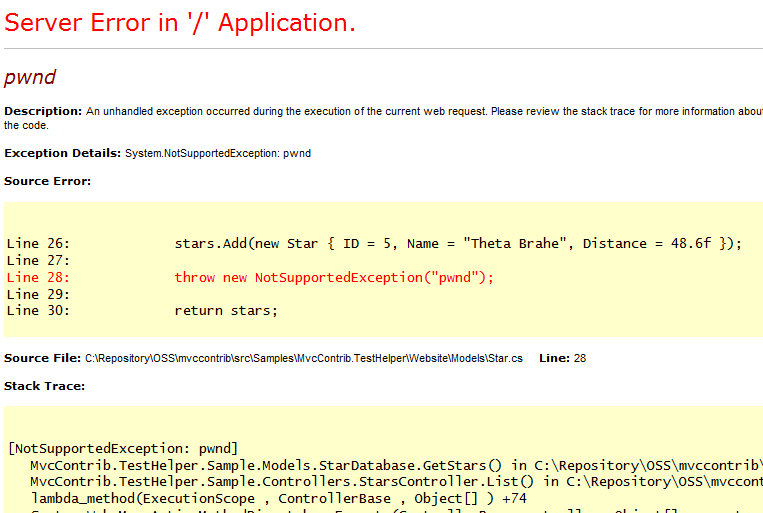Click the 'Description:' label
Viewport: 763px width, 513px height.
click(x=43, y=111)
